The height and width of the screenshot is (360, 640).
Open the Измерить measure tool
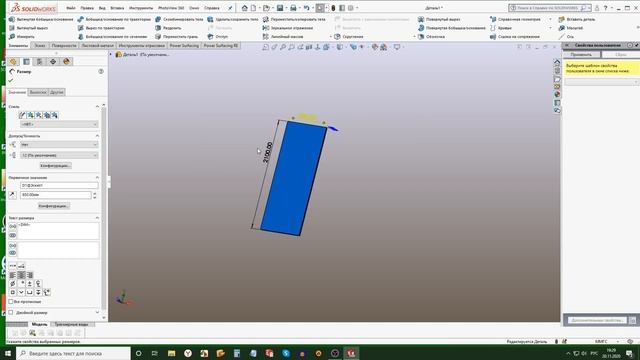(22, 36)
